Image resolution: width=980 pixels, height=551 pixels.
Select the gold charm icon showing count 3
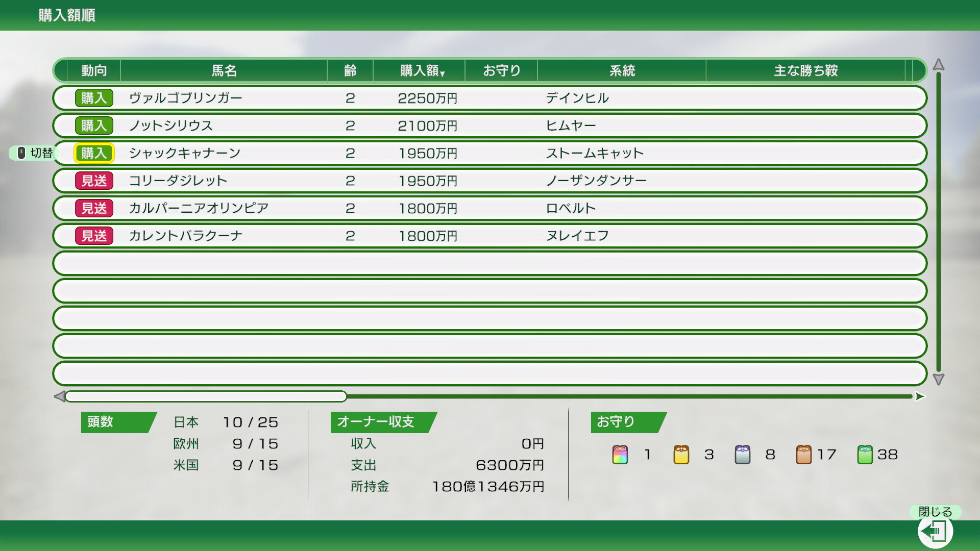tap(681, 455)
